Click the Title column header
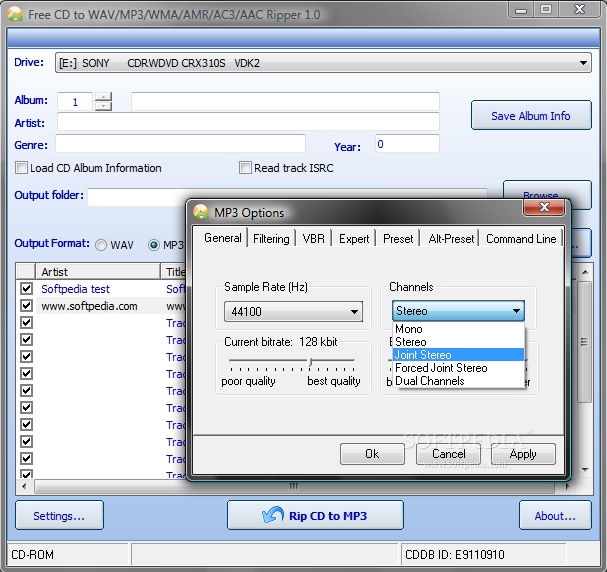This screenshot has height=572, width=607. (175, 272)
